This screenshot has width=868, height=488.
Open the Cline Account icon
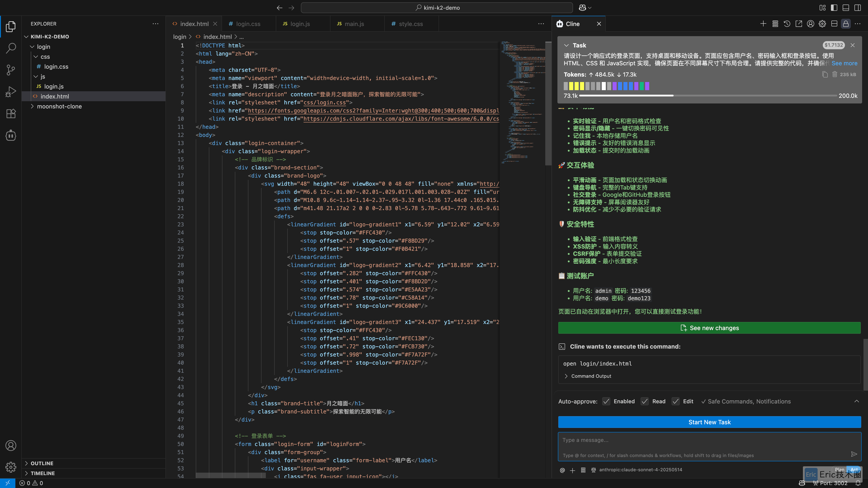point(810,23)
